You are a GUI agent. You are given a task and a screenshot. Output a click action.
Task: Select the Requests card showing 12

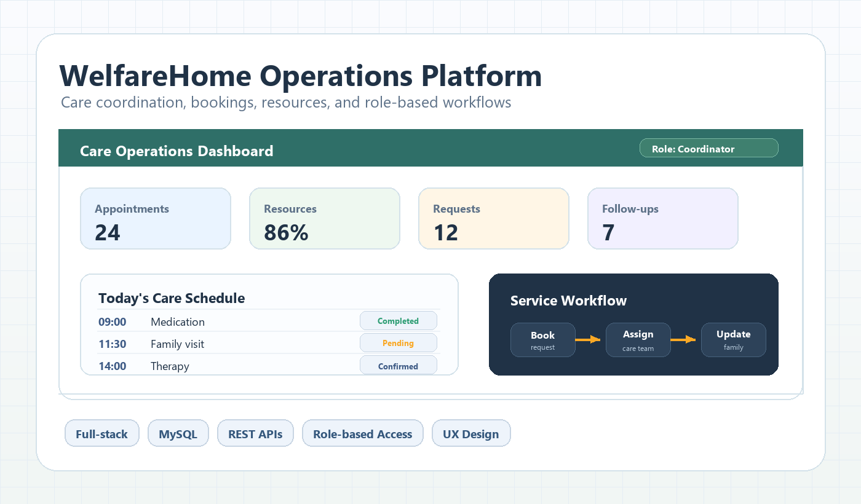coord(494,219)
